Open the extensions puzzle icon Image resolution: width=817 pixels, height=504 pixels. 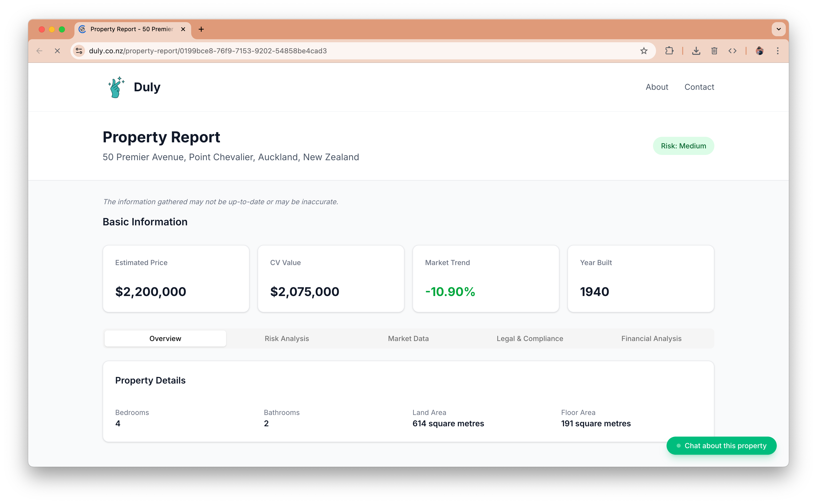point(669,51)
